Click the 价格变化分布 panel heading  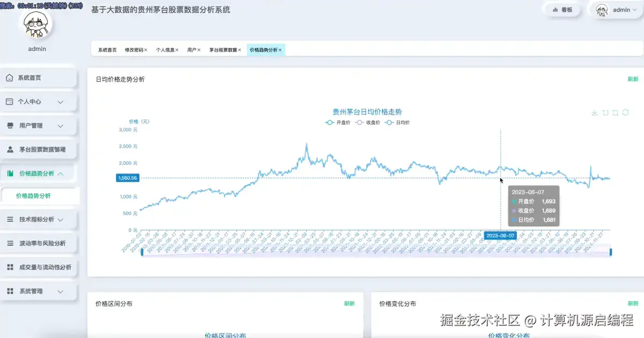(x=398, y=304)
